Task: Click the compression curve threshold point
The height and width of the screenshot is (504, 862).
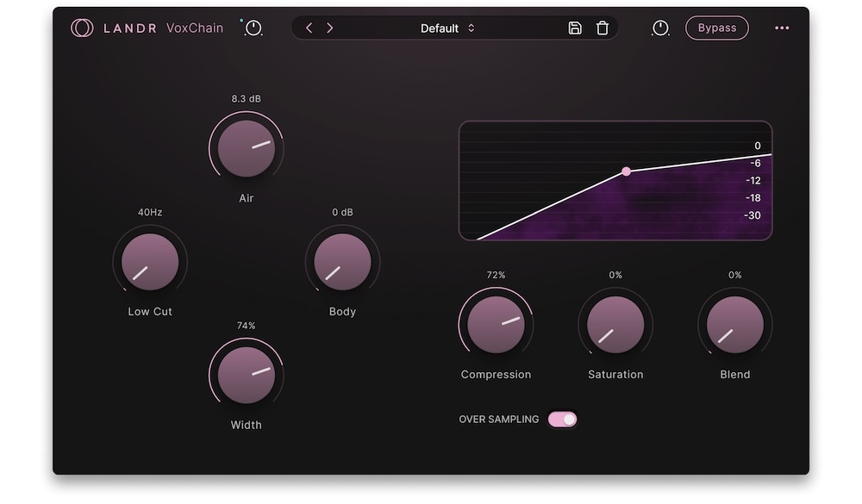Action: [x=627, y=171]
